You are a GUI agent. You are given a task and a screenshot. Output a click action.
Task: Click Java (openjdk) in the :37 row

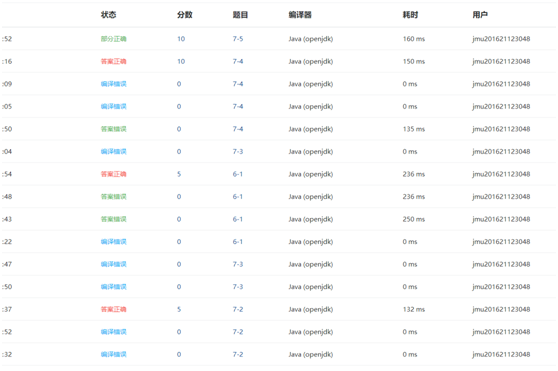311,309
